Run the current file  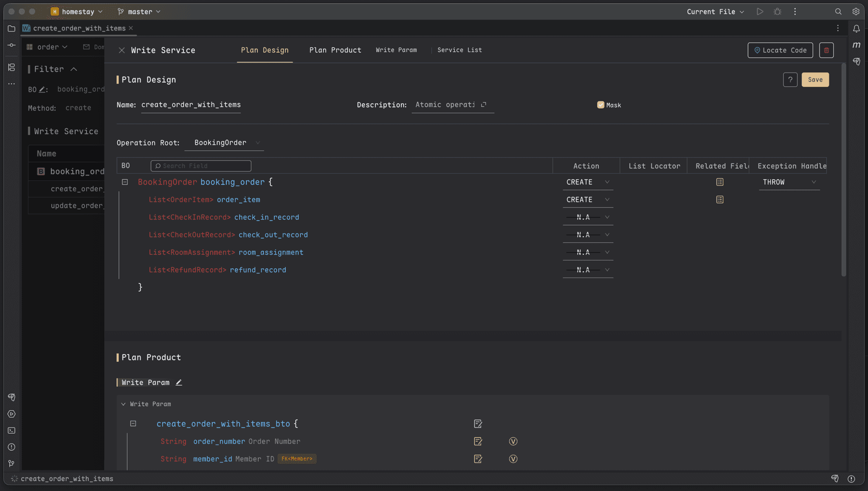click(760, 11)
